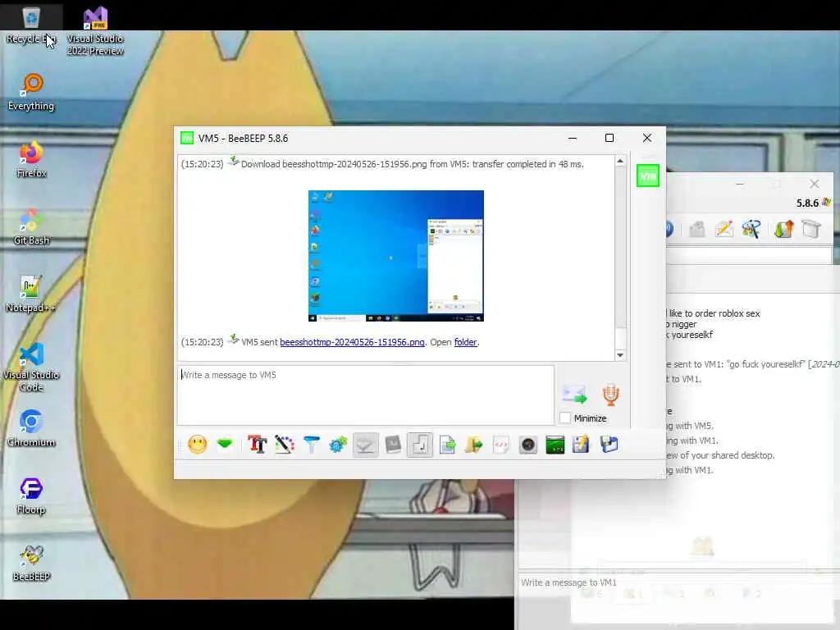The width and height of the screenshot is (840, 630).
Task: Click the chat scrollbar down arrow
Action: pos(620,354)
